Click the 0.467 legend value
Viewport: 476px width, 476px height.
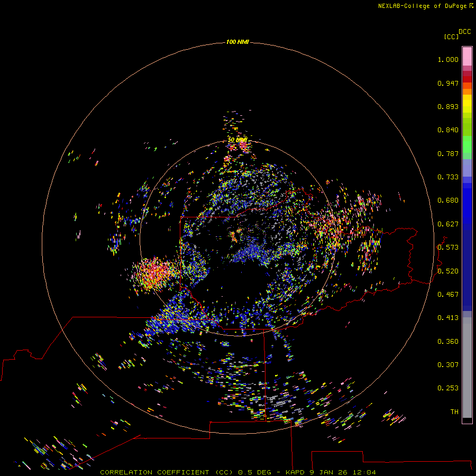click(448, 295)
